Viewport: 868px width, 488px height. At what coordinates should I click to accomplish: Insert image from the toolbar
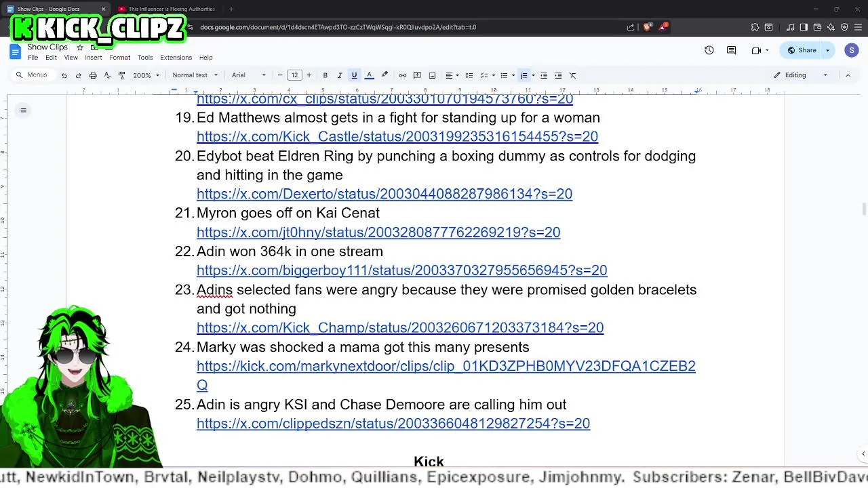tap(432, 75)
